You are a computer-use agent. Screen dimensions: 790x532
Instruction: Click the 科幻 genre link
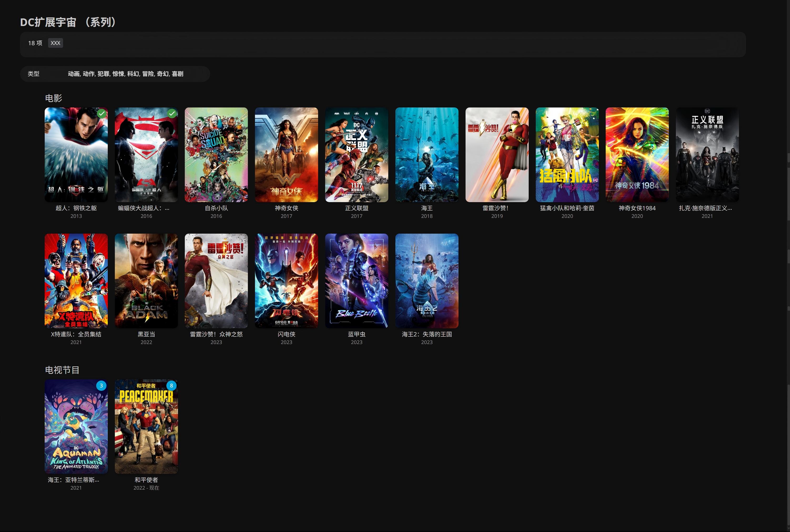[133, 74]
